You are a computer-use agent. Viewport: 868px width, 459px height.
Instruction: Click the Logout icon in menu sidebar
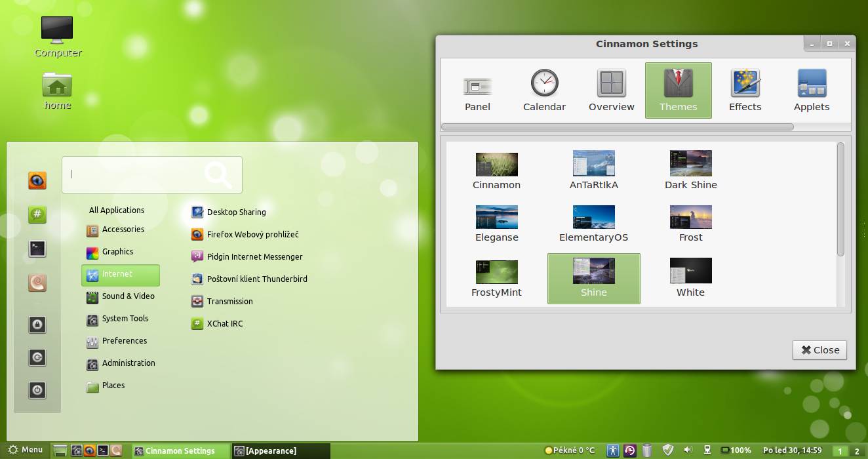click(x=37, y=357)
